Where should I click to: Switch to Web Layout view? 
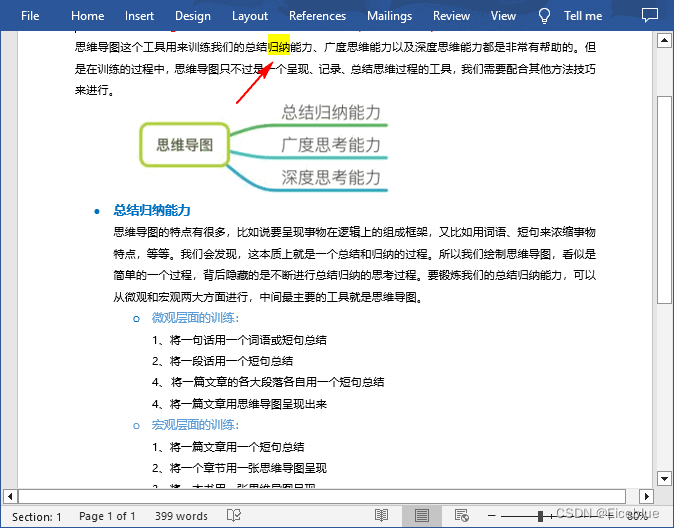point(461,516)
